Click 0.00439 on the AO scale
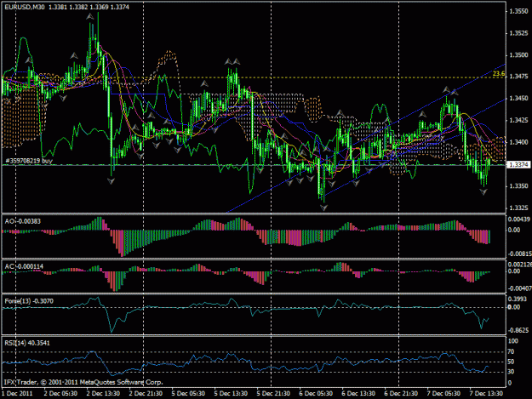 (518, 219)
